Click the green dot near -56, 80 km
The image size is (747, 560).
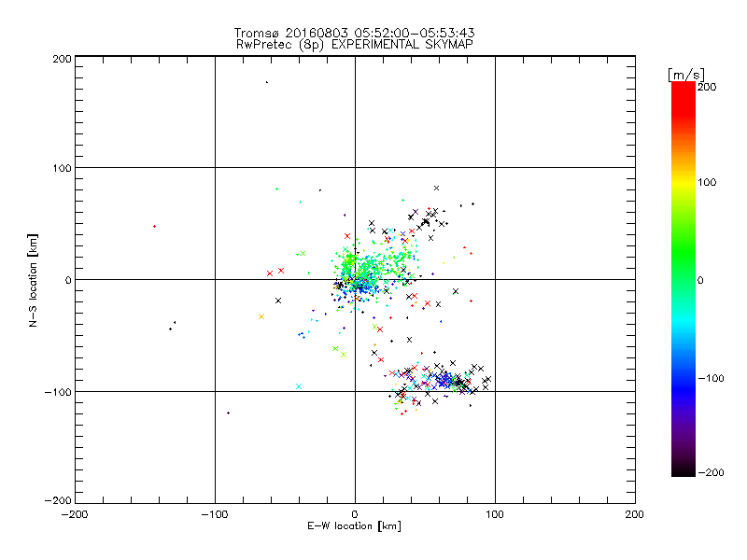tap(276, 189)
